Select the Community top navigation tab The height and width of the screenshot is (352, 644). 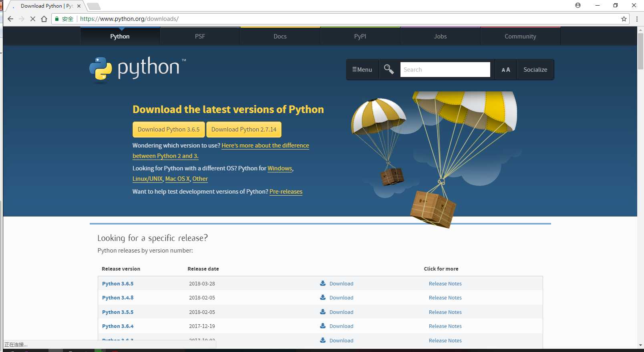click(x=520, y=36)
